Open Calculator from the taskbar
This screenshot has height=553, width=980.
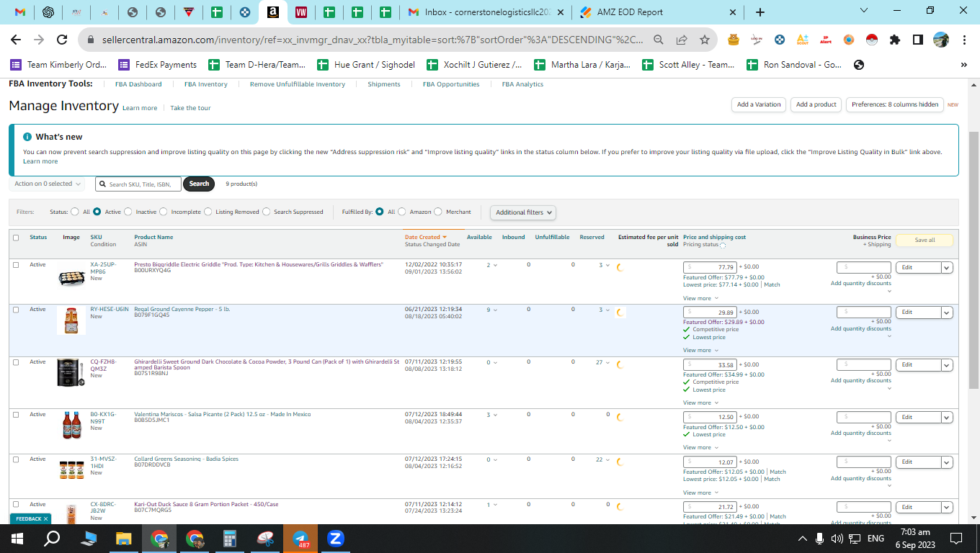[230, 538]
